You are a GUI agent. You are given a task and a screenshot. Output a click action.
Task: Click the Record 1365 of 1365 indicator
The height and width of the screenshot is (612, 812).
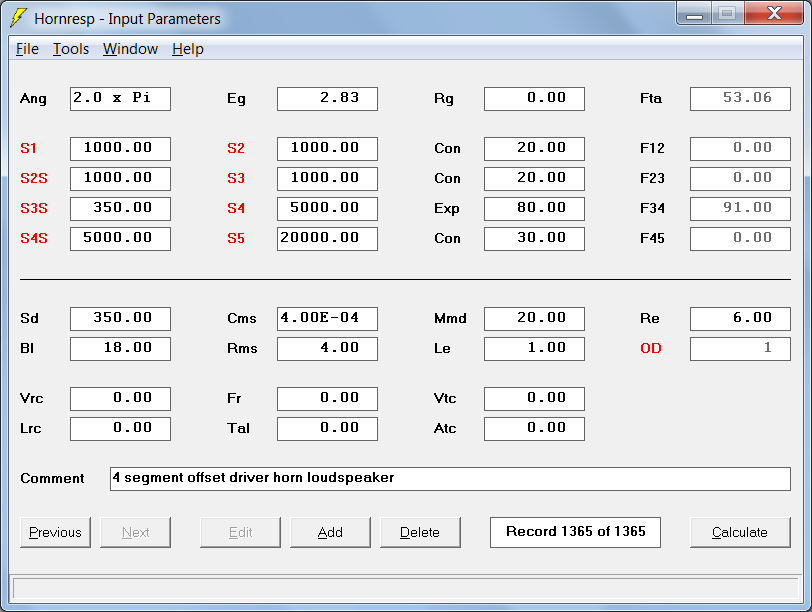575,532
